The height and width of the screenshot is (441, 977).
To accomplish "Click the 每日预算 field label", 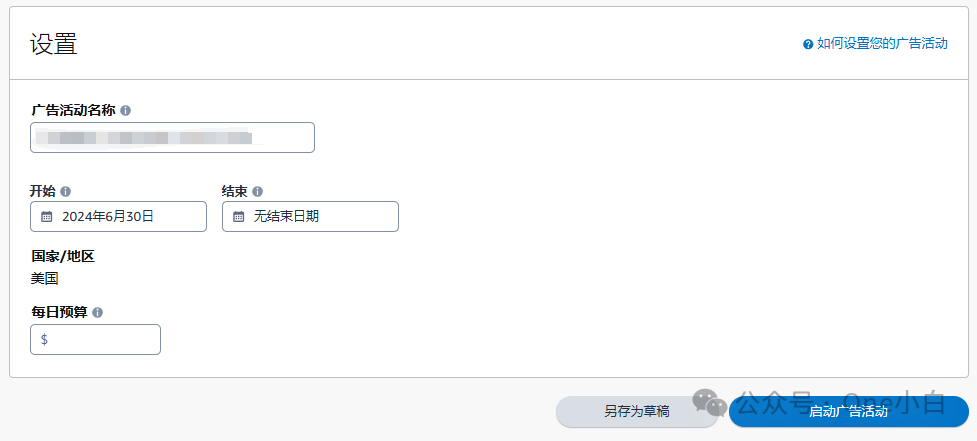I will click(x=59, y=312).
